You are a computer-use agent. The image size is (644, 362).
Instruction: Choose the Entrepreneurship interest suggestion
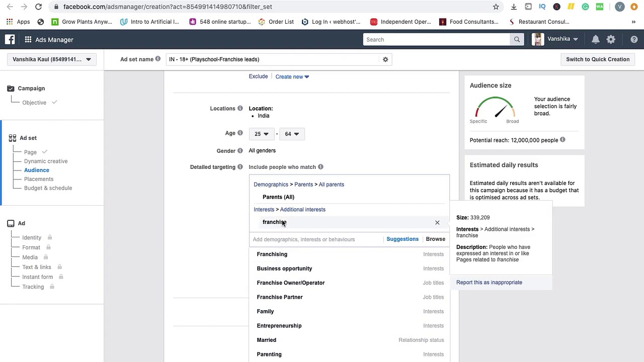(349, 326)
